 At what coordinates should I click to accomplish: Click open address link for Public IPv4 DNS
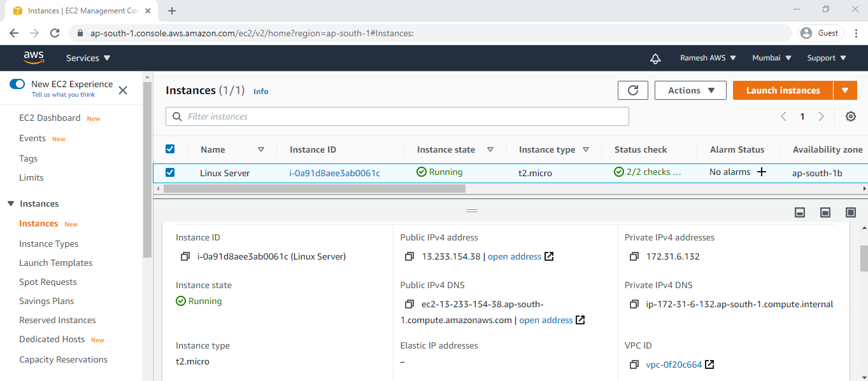click(546, 321)
